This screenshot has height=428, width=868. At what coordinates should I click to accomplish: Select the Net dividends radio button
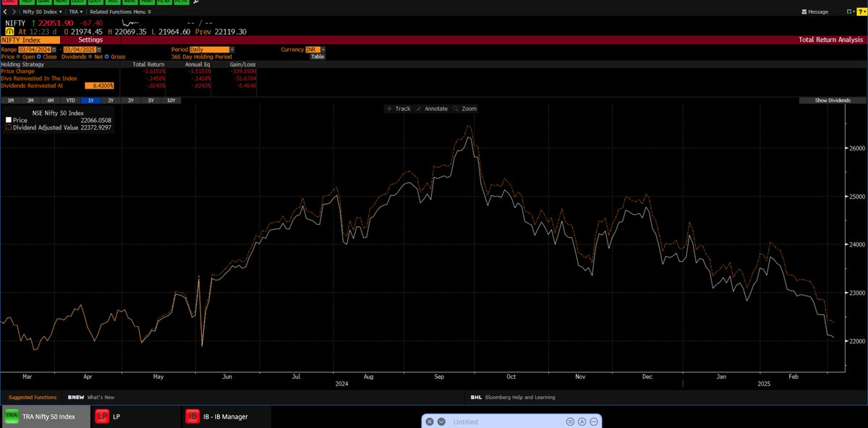click(x=89, y=56)
